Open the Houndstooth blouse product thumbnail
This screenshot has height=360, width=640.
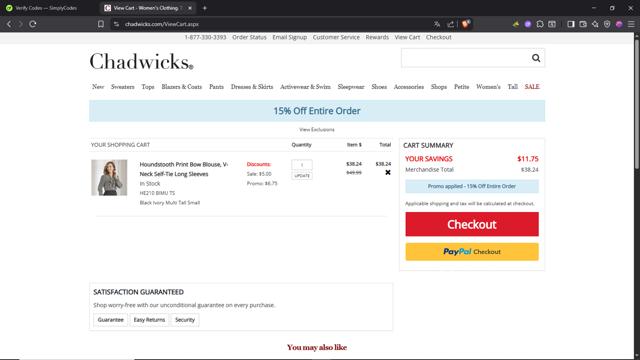(109, 178)
